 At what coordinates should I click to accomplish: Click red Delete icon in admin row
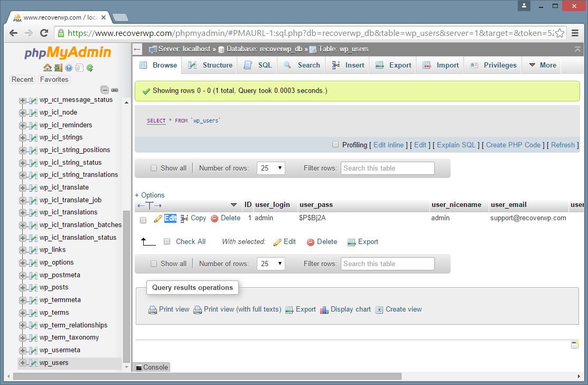pos(214,219)
